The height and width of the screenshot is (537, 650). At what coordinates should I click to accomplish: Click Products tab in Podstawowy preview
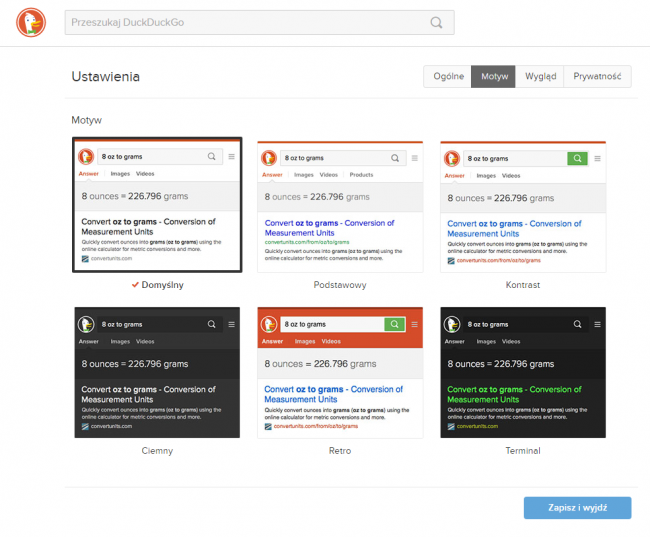(361, 175)
